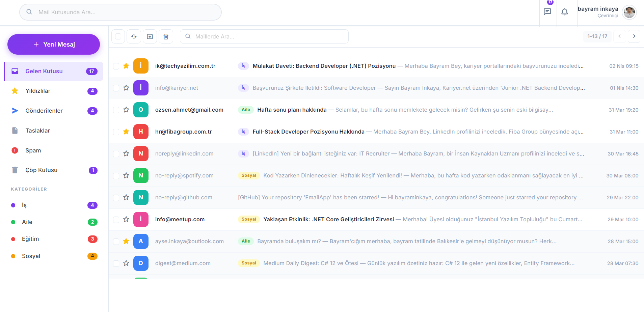
Task: Open the notifications bell
Action: pos(565,12)
